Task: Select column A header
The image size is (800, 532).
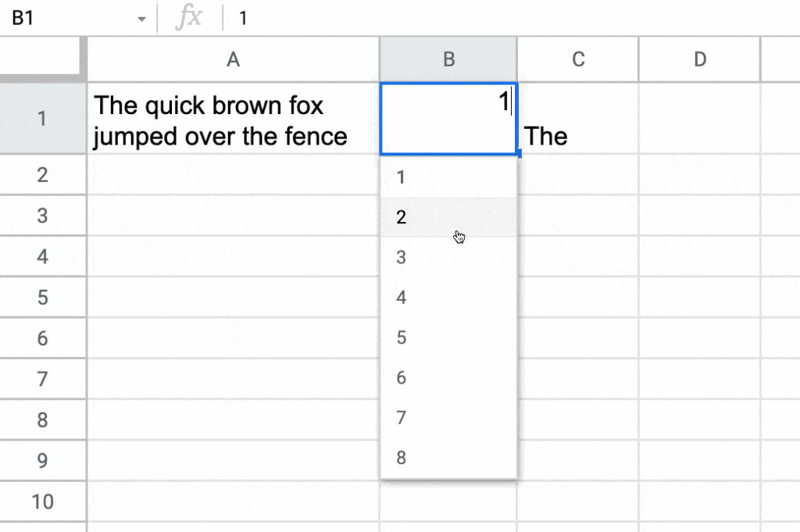Action: coord(232,59)
